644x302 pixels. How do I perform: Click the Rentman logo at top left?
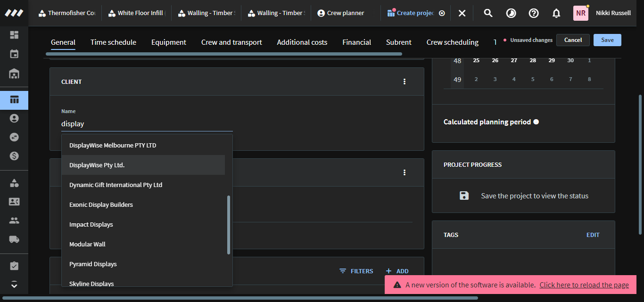coord(14,13)
